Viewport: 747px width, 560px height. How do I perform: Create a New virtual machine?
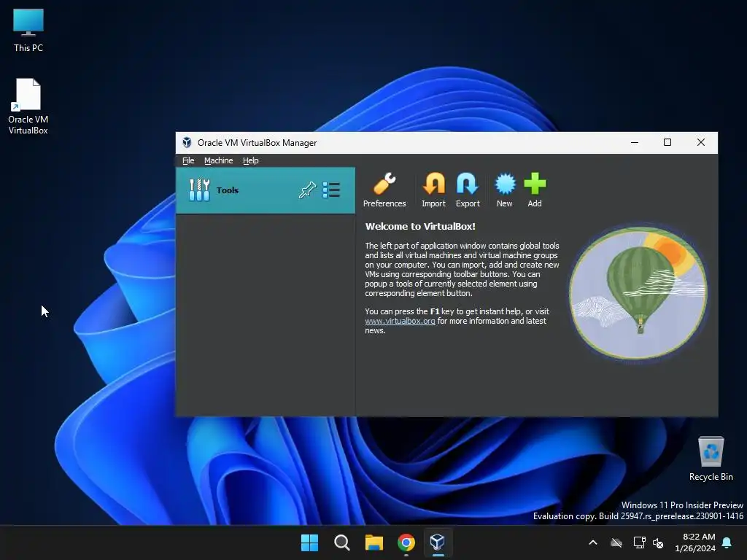tap(505, 190)
